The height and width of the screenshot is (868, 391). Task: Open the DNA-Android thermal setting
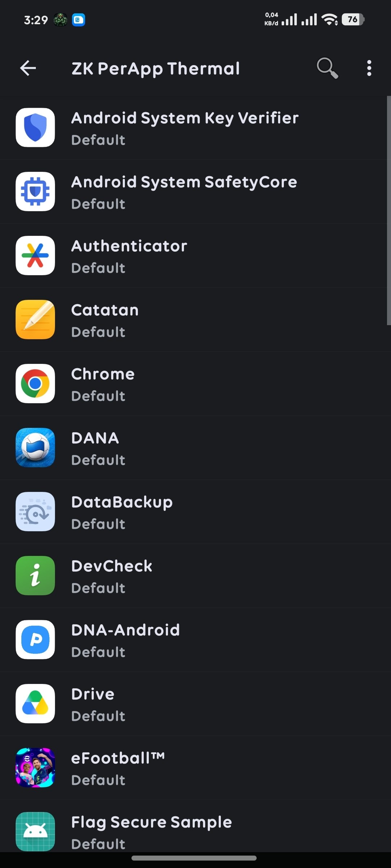(195, 640)
